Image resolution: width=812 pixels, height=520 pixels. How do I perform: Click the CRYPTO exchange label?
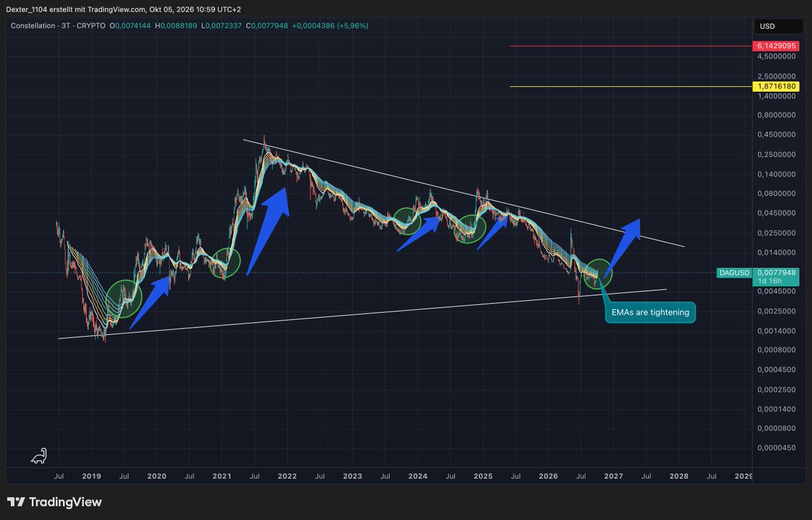[x=91, y=26]
